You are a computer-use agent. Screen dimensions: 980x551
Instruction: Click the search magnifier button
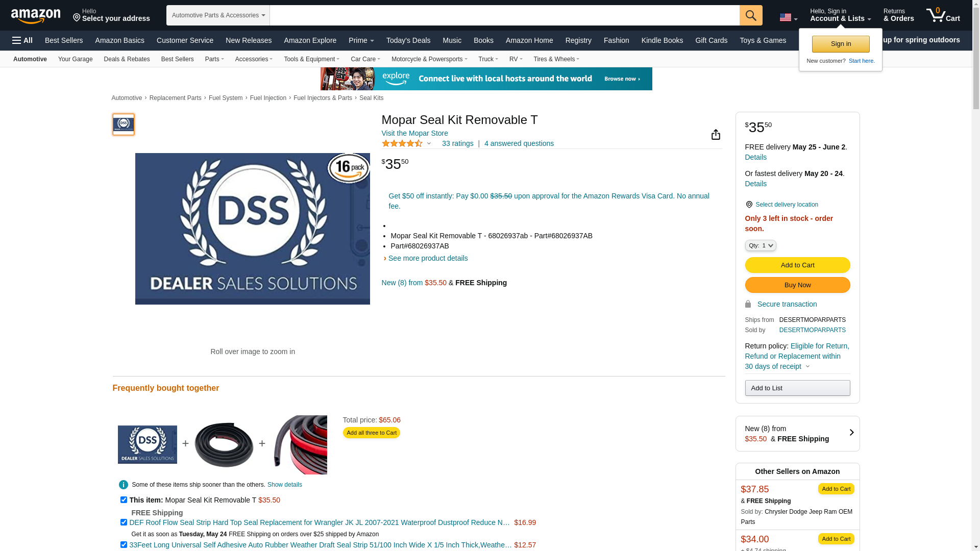click(x=751, y=15)
